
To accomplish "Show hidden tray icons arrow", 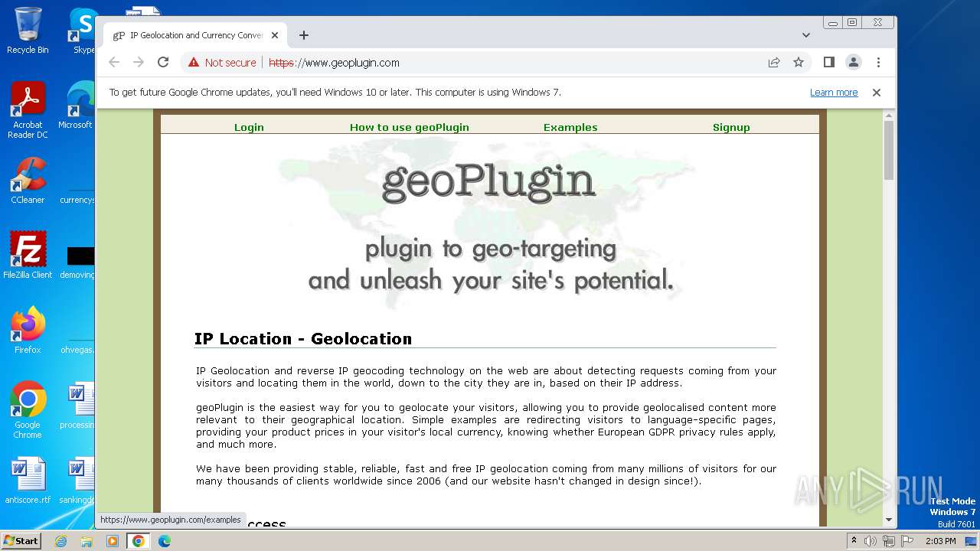I will click(x=854, y=541).
